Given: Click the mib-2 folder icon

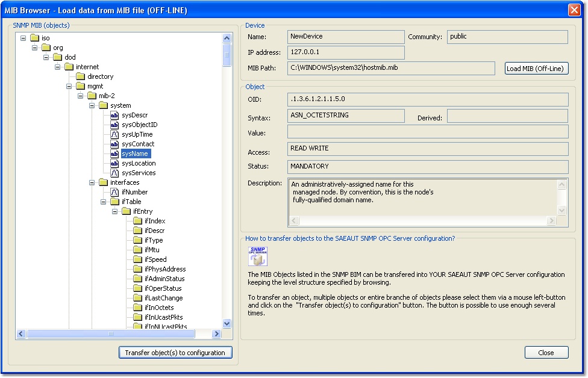Looking at the screenshot, I should (92, 96).
